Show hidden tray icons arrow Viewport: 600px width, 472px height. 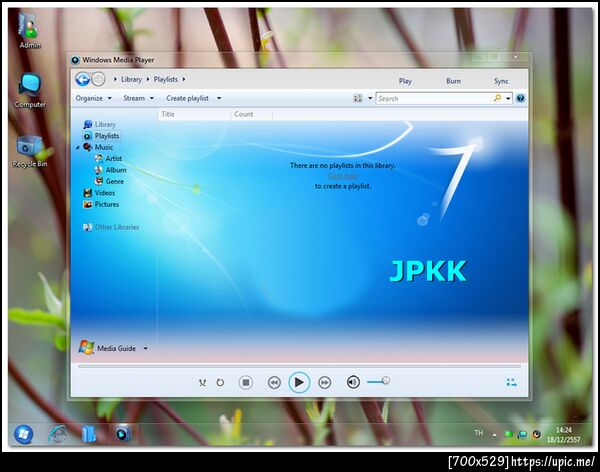pyautogui.click(x=495, y=435)
